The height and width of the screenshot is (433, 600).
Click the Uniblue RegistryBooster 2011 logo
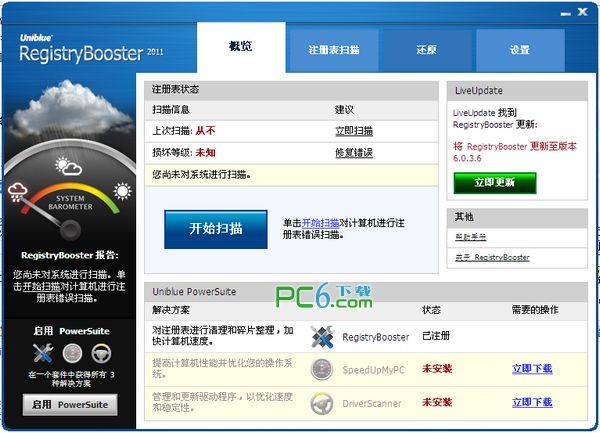point(91,49)
